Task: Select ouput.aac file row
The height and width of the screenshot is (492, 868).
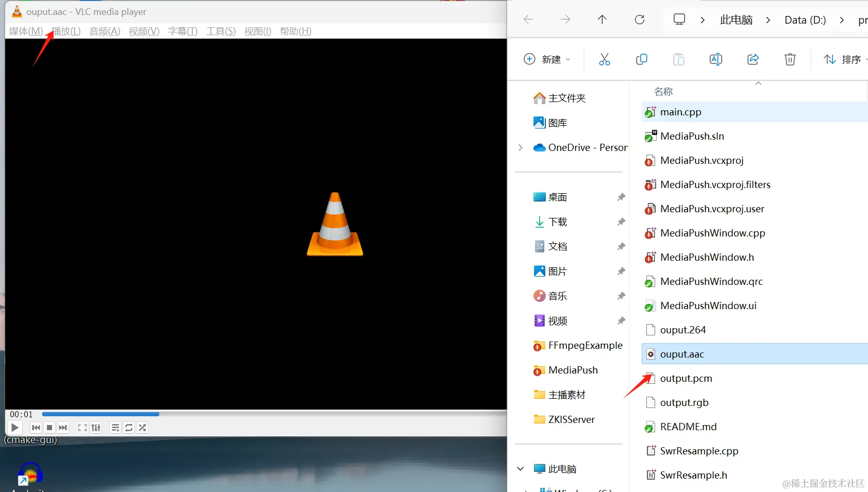Action: pyautogui.click(x=755, y=354)
